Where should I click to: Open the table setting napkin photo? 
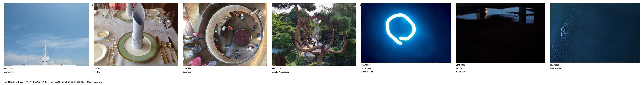136,34
